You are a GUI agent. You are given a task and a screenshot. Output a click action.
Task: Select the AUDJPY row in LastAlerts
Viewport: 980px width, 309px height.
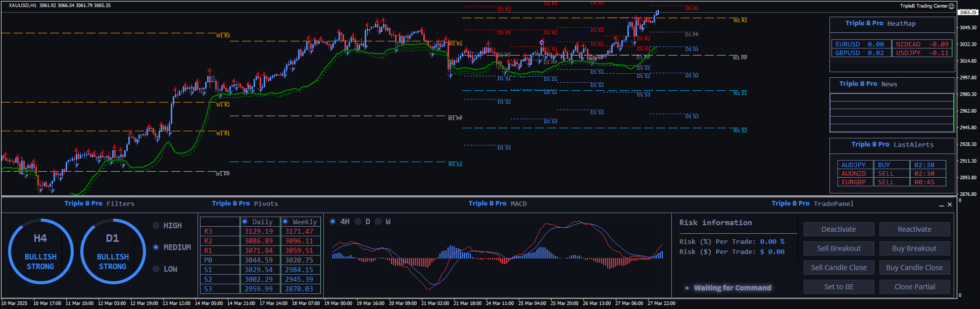854,165
